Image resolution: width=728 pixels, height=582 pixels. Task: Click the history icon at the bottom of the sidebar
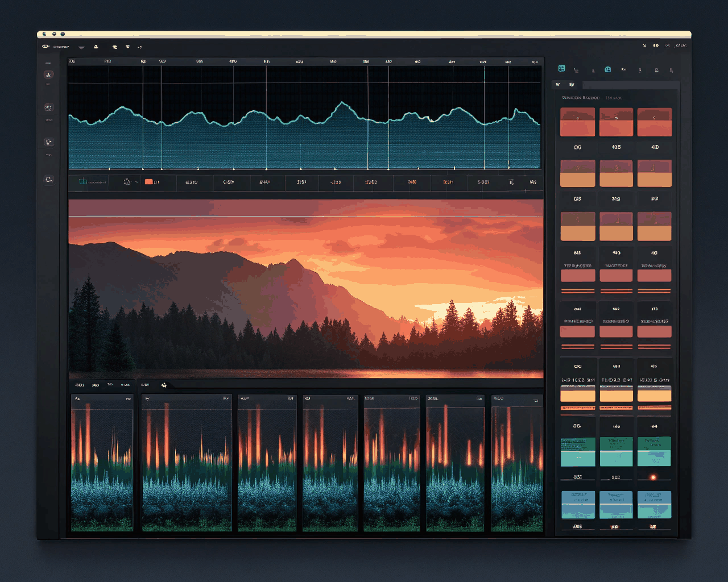click(x=48, y=180)
